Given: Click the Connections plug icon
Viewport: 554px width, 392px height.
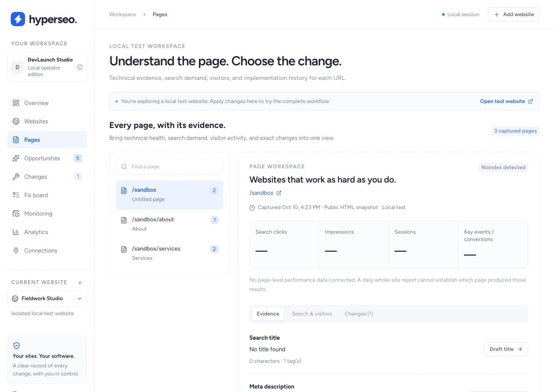Looking at the screenshot, I should (x=16, y=251).
